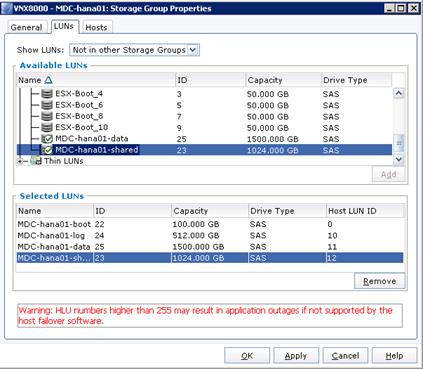
Task: Click Host LUN ID value 0
Action: [330, 224]
